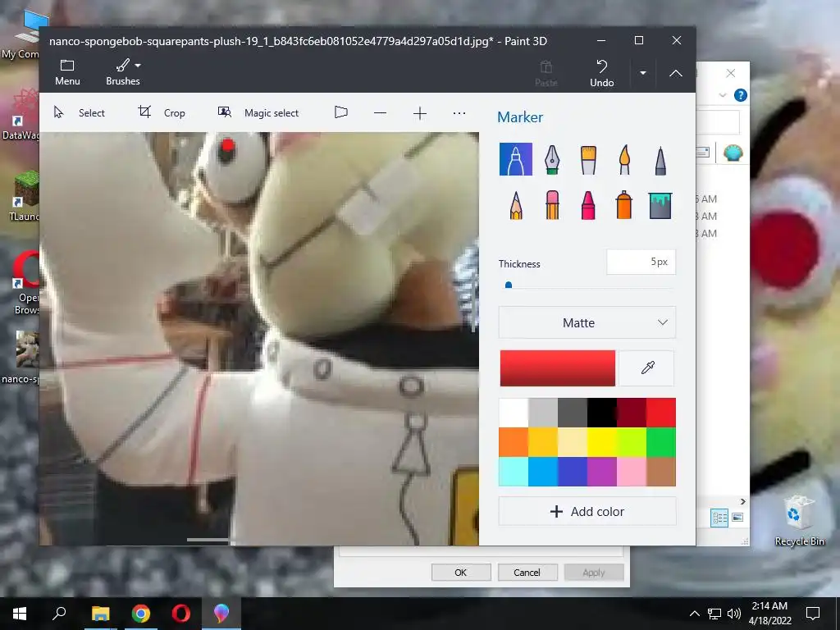Click Cancel in the background dialog
The image size is (840, 630).
tap(527, 572)
